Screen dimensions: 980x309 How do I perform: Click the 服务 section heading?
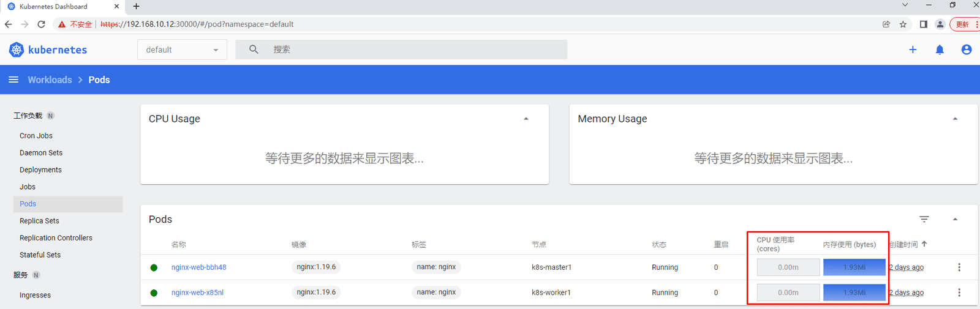(x=21, y=275)
